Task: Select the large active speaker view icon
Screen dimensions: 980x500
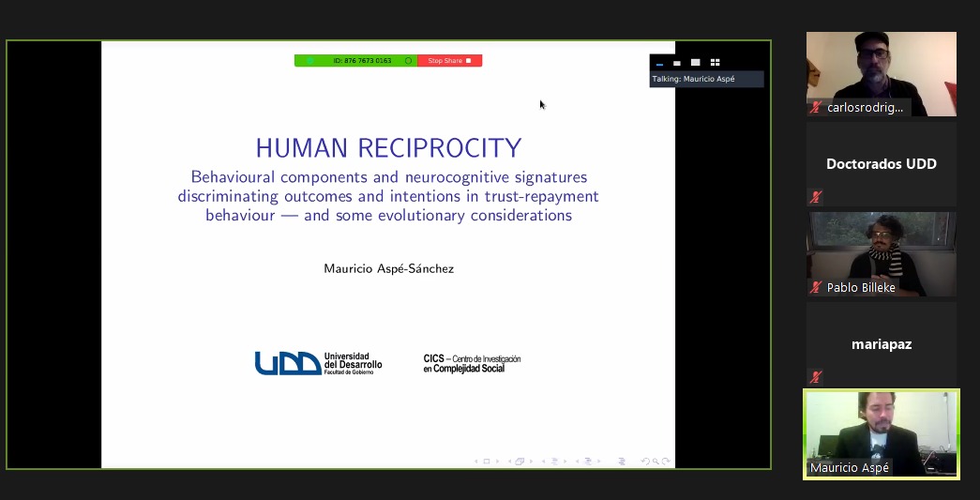Action: 696,63
